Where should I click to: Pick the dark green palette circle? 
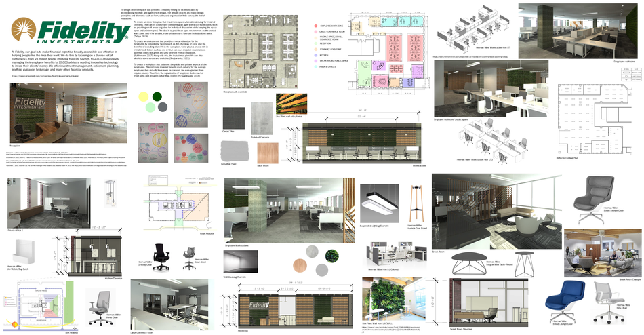click(157, 96)
